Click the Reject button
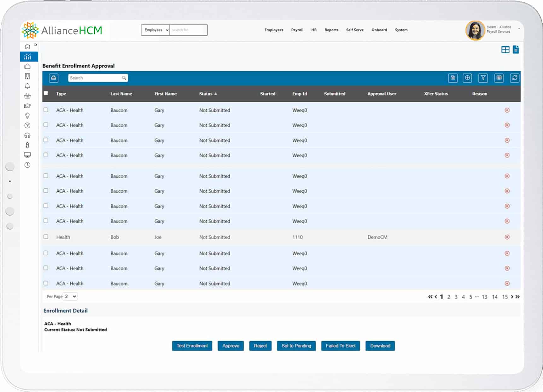 (x=260, y=346)
